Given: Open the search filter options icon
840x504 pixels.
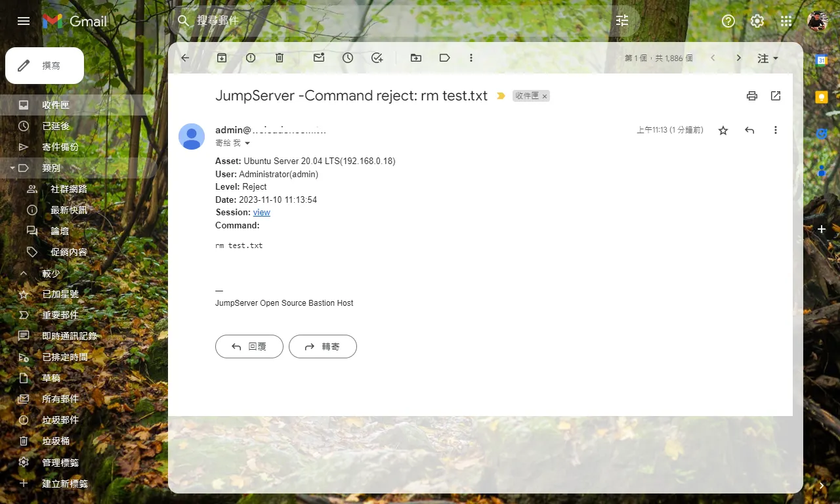Looking at the screenshot, I should click(622, 21).
